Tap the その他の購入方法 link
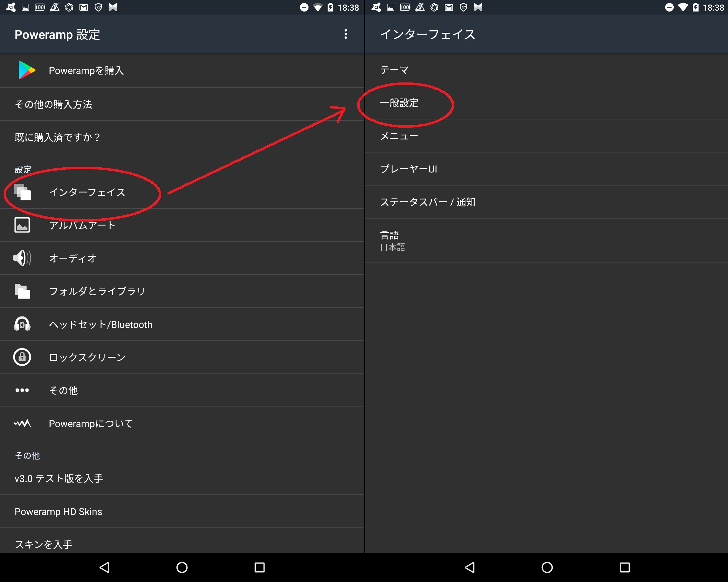This screenshot has width=728, height=582. click(x=182, y=104)
